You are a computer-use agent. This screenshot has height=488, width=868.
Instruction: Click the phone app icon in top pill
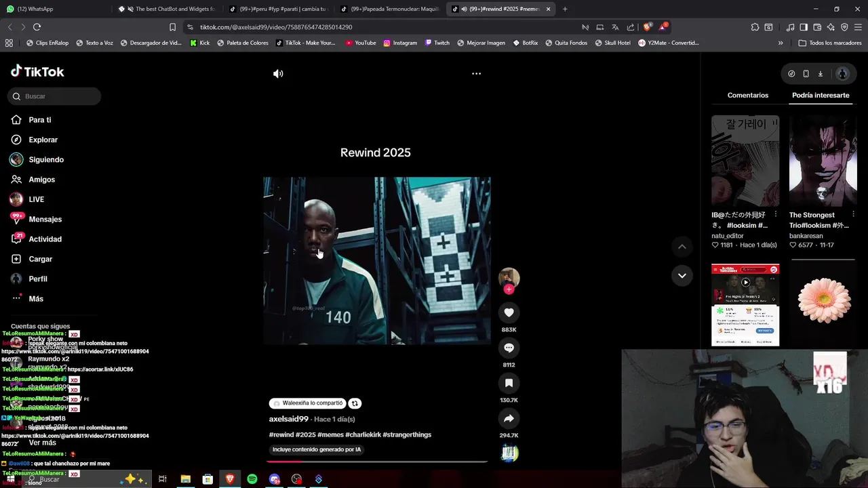(806, 74)
